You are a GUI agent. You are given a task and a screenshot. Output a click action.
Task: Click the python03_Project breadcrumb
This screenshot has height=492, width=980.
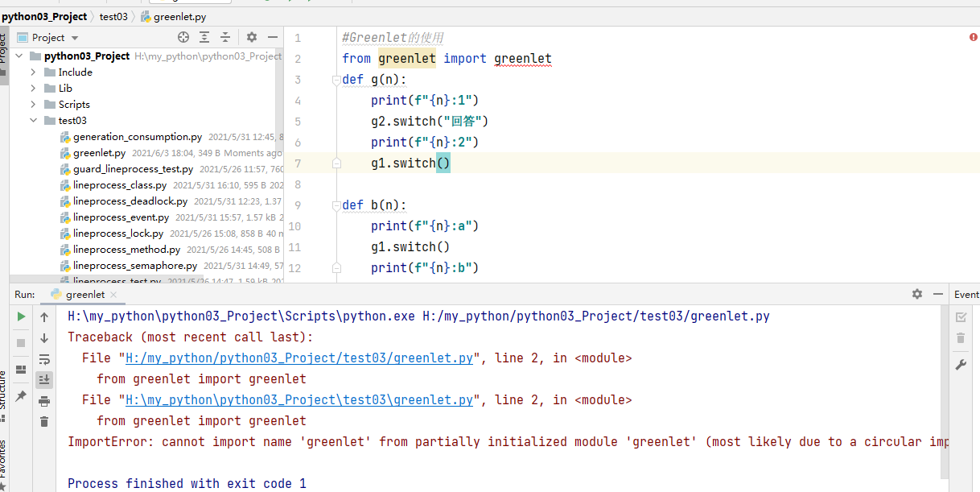click(44, 16)
